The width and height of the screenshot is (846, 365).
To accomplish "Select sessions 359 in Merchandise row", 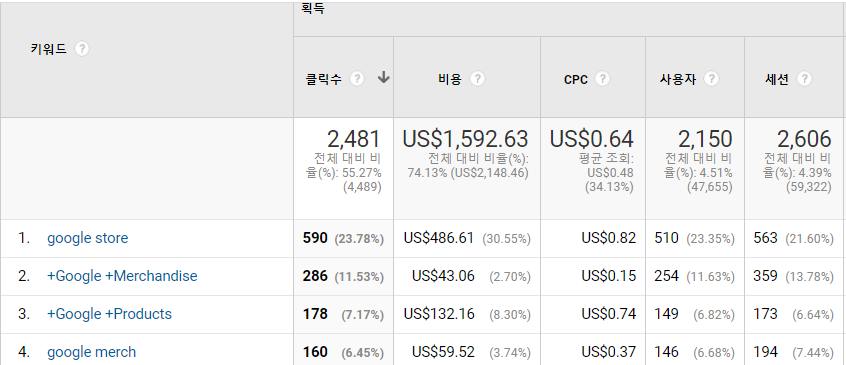I will coord(766,276).
